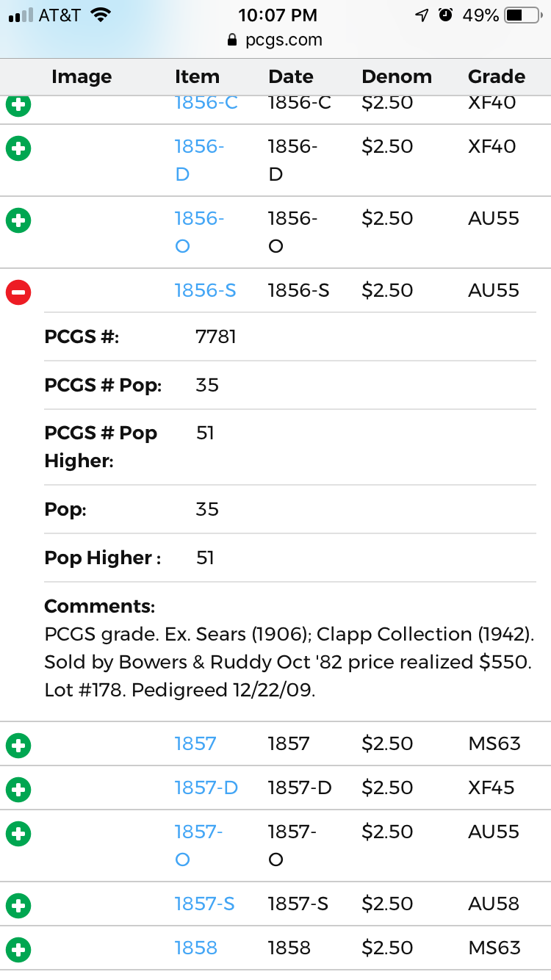
Task: Expand the 1856-D row plus icon
Action: tap(18, 149)
